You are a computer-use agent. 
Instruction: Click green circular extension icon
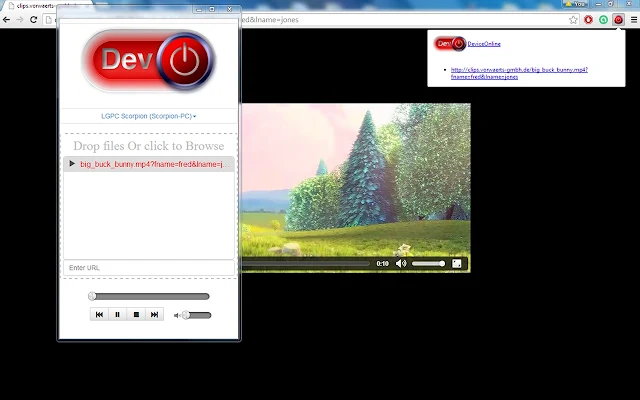(x=604, y=20)
